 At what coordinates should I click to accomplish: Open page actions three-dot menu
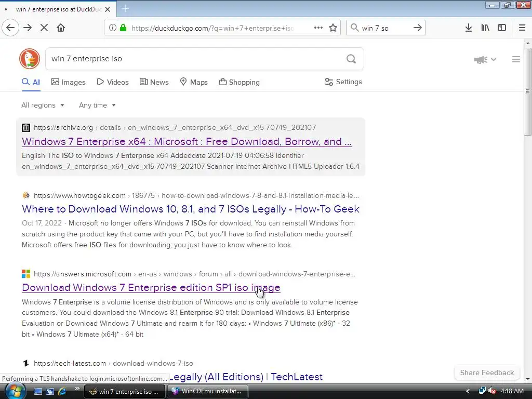coord(318,28)
